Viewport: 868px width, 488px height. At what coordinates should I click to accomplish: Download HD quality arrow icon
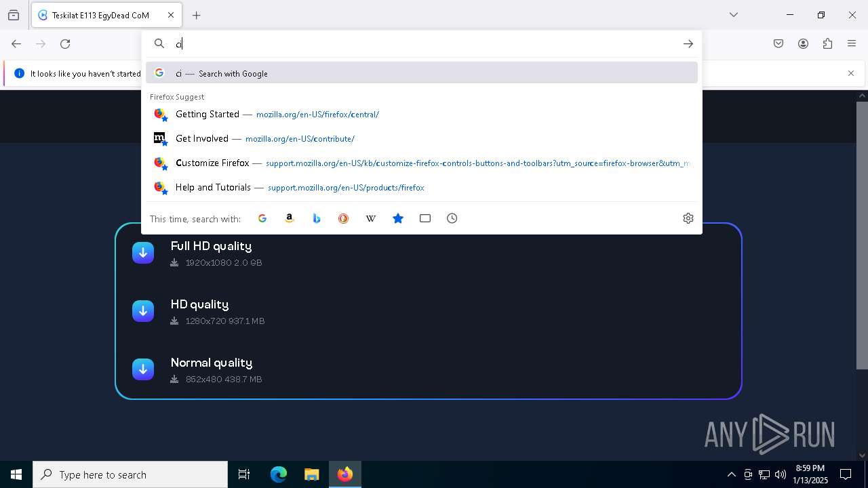(x=143, y=311)
